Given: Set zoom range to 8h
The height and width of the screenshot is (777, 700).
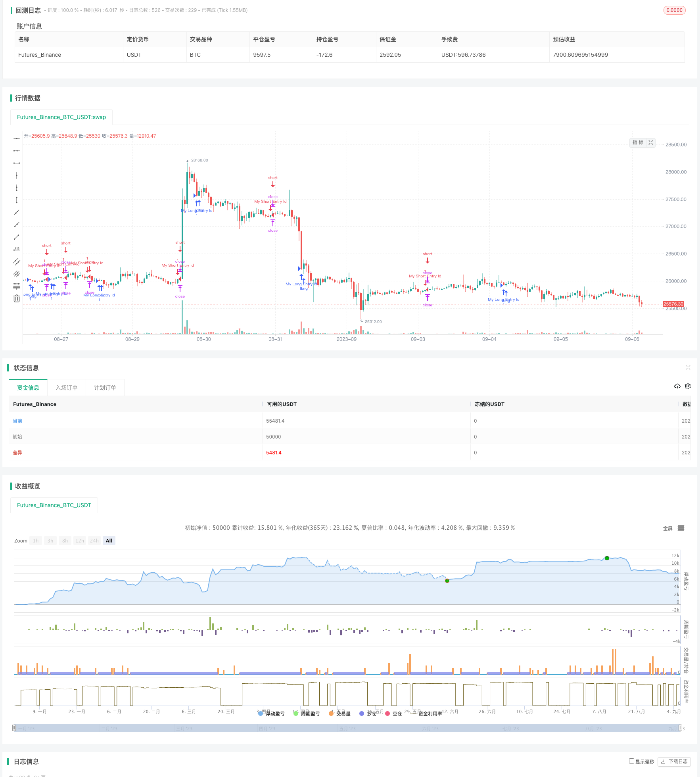Looking at the screenshot, I should click(x=65, y=540).
